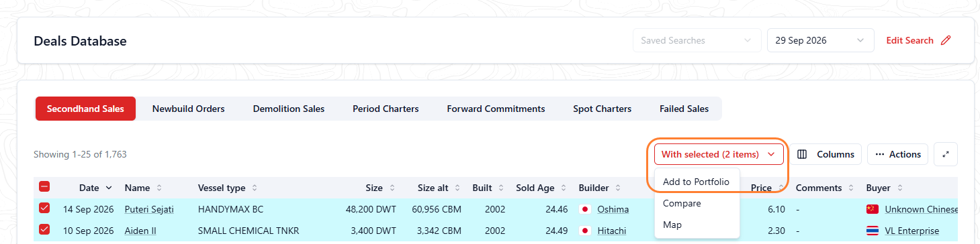
Task: Sort by Vessel type arrows icon
Action: pyautogui.click(x=255, y=188)
